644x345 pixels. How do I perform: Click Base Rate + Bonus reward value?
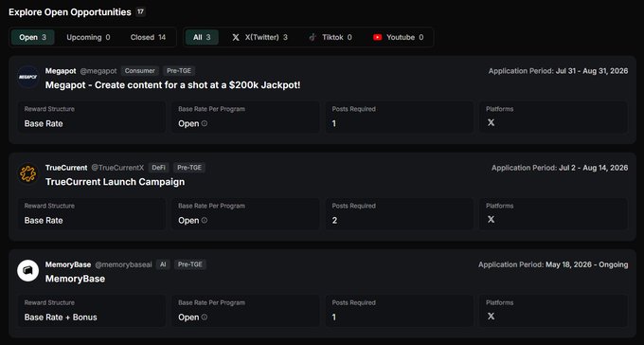(x=61, y=317)
